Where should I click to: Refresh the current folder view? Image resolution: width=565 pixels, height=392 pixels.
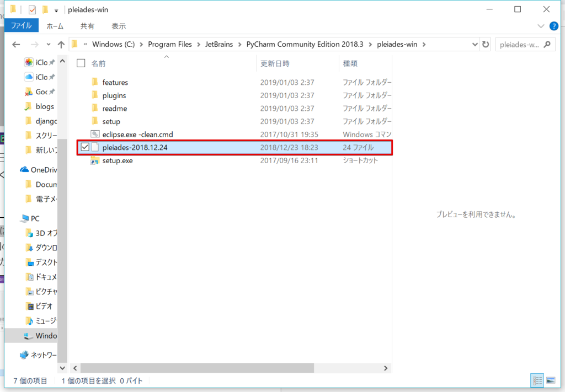[486, 44]
